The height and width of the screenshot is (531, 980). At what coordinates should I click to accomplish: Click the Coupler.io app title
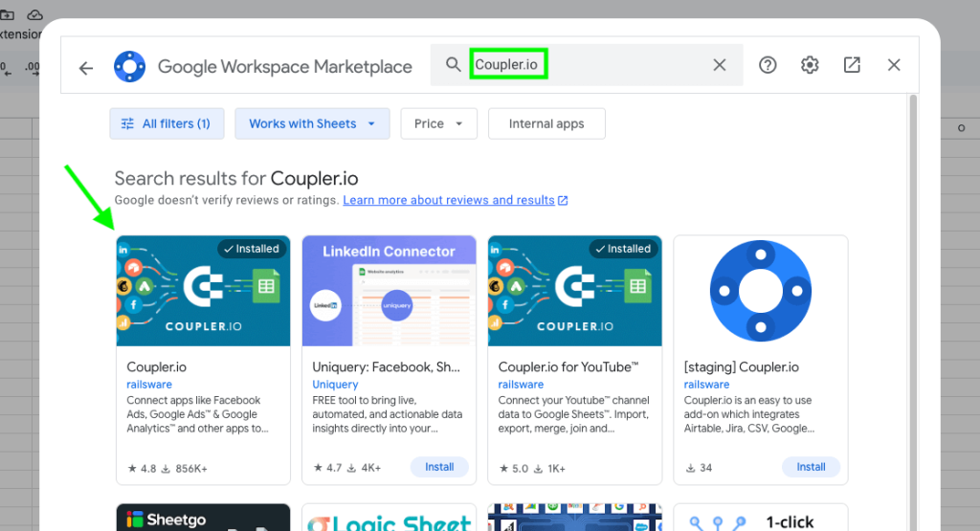tap(156, 367)
